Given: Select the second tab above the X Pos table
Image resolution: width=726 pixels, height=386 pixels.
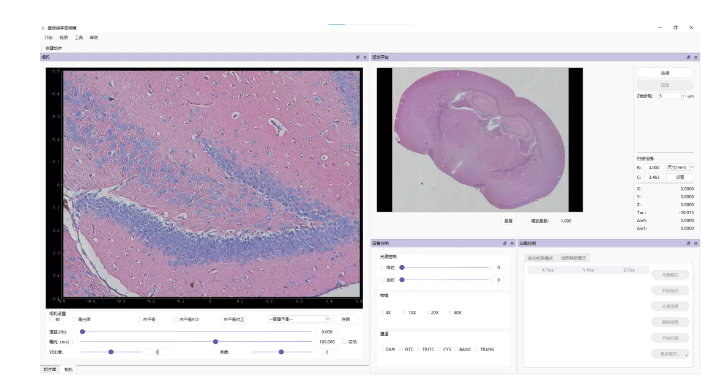Looking at the screenshot, I should (x=573, y=258).
